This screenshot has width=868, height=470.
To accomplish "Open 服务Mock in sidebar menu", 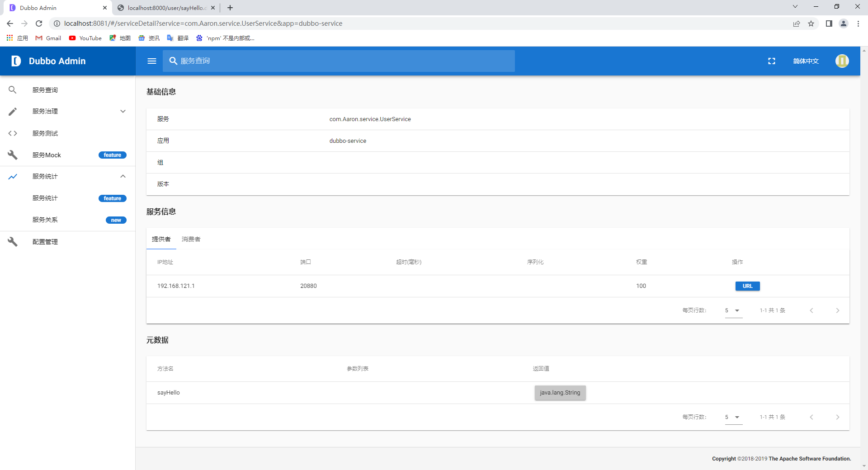I will coord(68,155).
